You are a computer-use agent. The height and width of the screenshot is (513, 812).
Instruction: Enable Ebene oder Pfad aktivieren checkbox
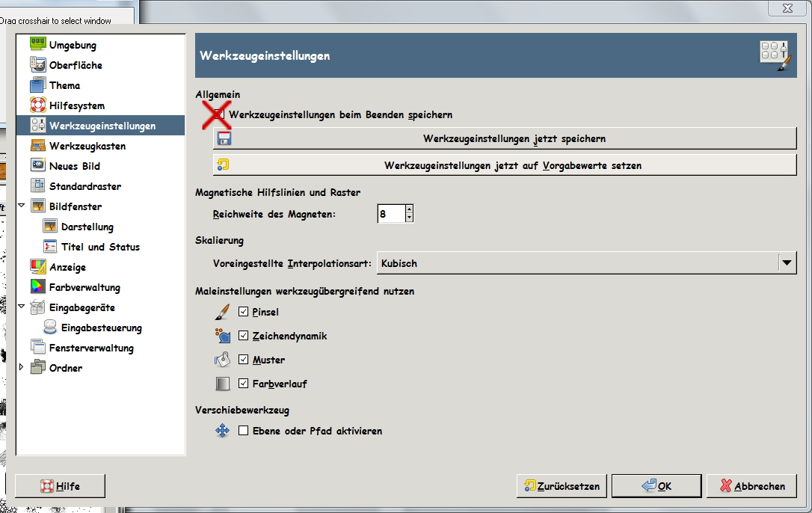(x=244, y=430)
